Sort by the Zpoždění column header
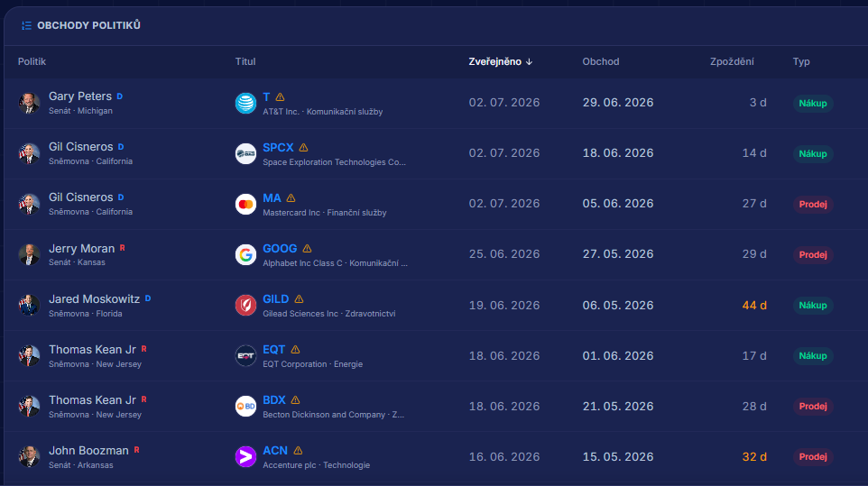 [x=732, y=61]
